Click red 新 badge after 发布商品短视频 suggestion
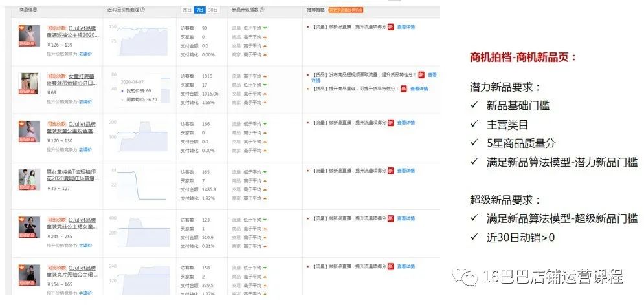Viewport: 644px width, 305px height. [421, 75]
